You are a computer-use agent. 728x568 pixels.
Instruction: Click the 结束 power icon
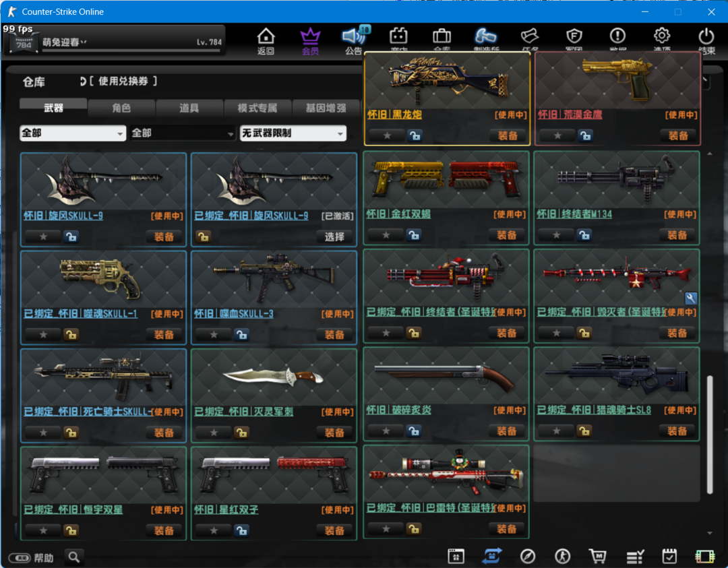click(x=706, y=36)
